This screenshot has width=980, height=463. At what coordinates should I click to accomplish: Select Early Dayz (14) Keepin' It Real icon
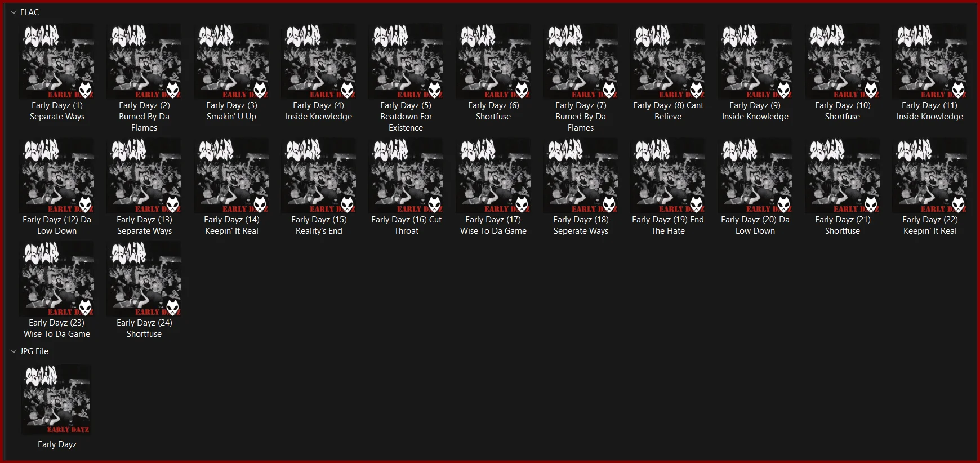[231, 175]
